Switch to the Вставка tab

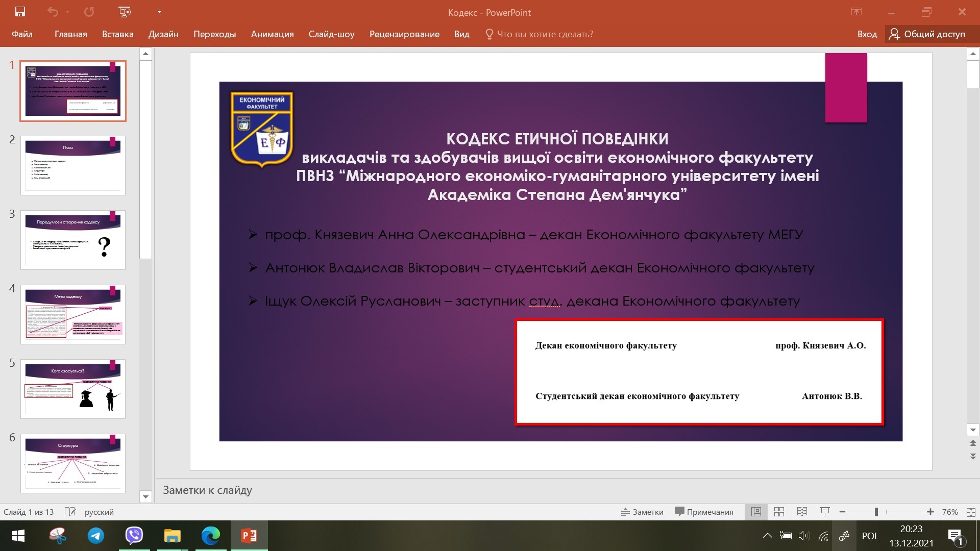[117, 34]
